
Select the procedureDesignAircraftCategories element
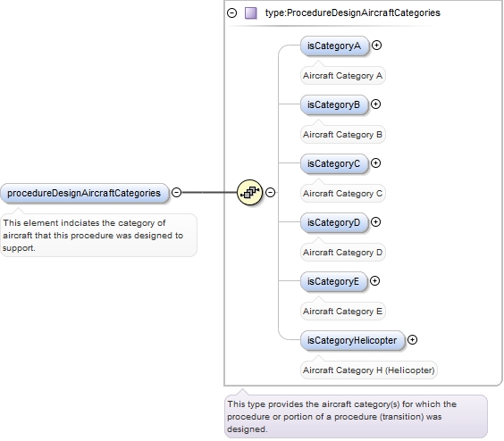click(84, 193)
